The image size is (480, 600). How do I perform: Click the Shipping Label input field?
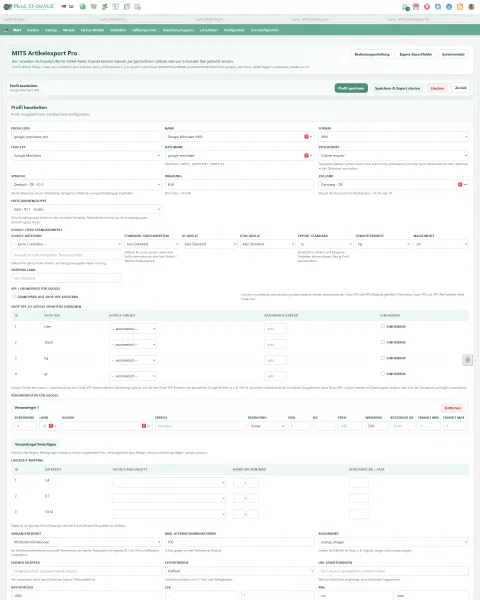click(66, 278)
